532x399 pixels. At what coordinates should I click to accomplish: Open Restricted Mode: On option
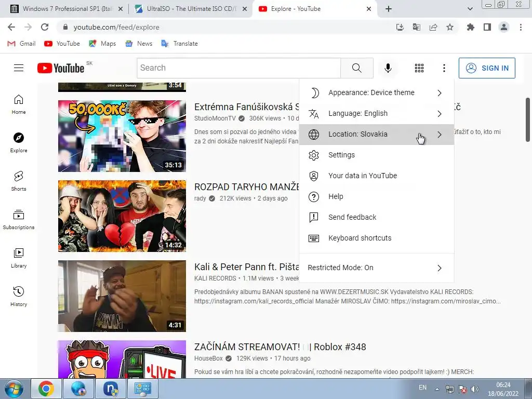click(377, 268)
